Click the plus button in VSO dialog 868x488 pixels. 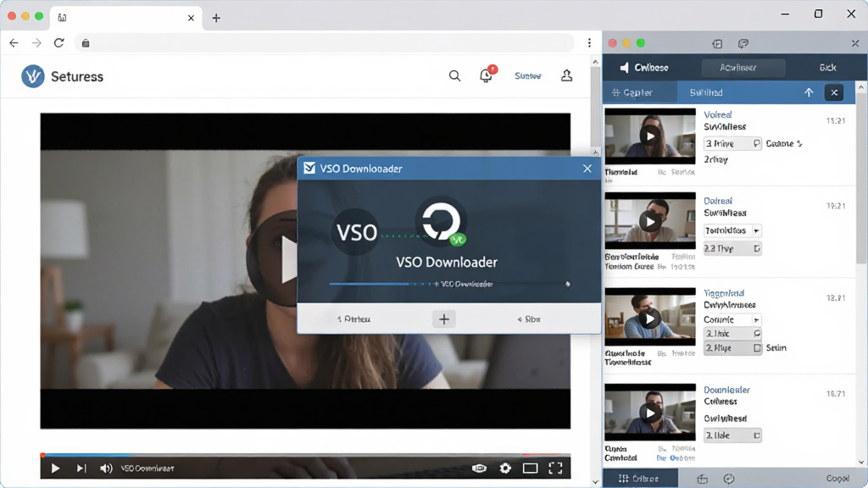(444, 319)
